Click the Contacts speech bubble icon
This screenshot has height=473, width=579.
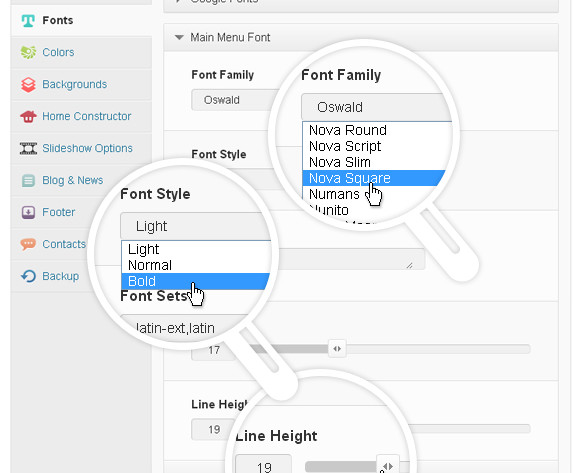[28, 244]
